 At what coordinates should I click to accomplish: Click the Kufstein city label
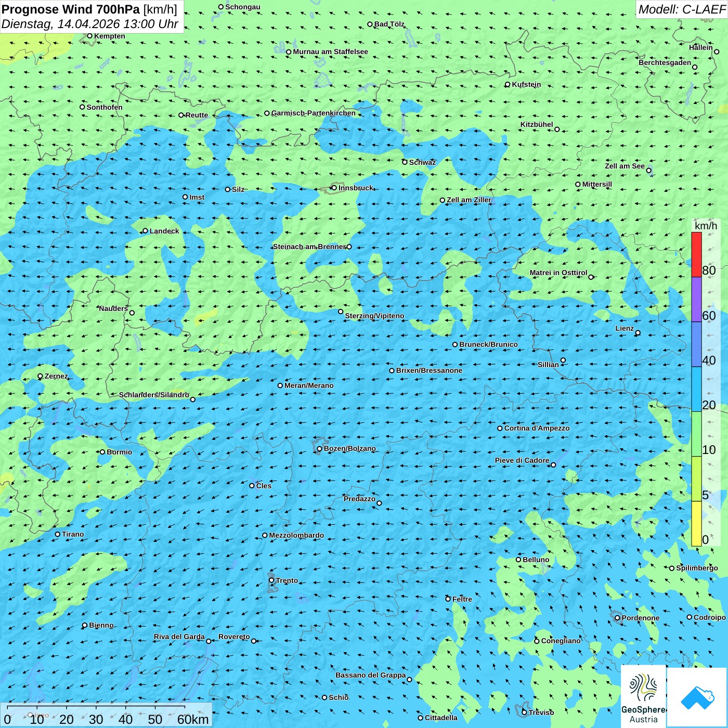tap(526, 84)
